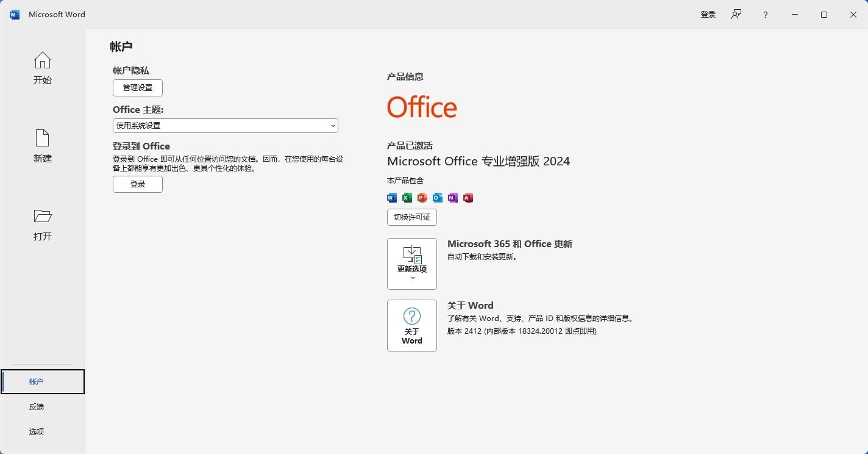Click 切换许可证 to change license
Viewport: 868px width, 454px height.
point(411,217)
